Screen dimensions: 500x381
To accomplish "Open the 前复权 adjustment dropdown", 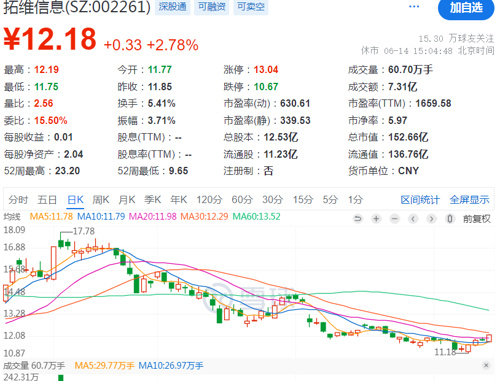I will pos(477,219).
